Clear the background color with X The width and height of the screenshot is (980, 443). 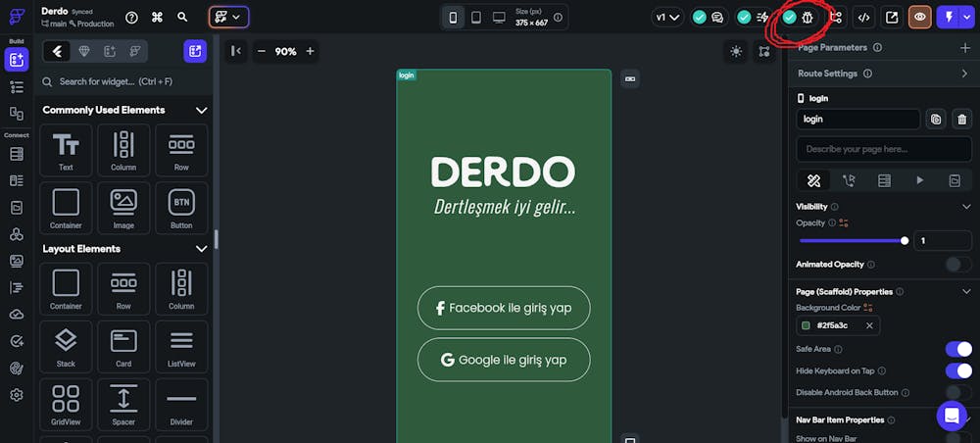(868, 325)
